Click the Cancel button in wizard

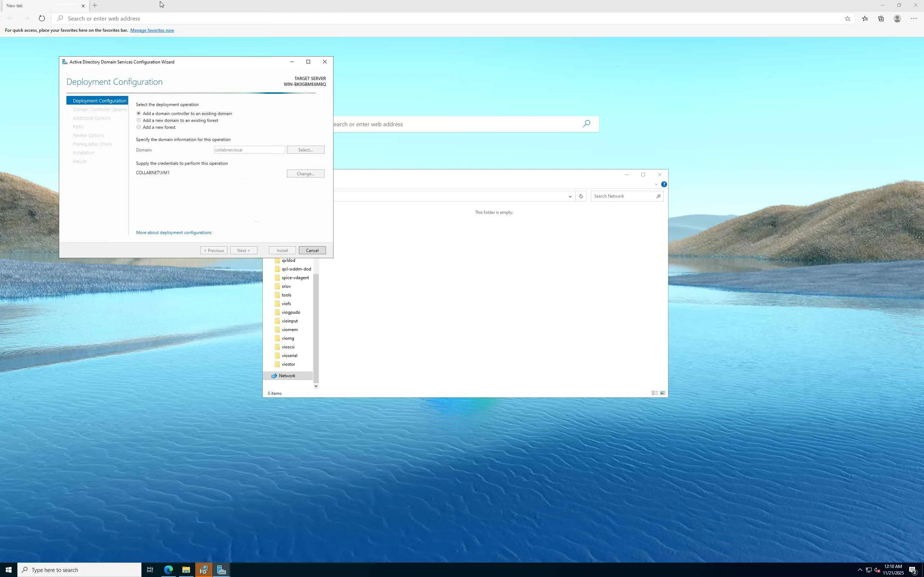[x=312, y=250]
